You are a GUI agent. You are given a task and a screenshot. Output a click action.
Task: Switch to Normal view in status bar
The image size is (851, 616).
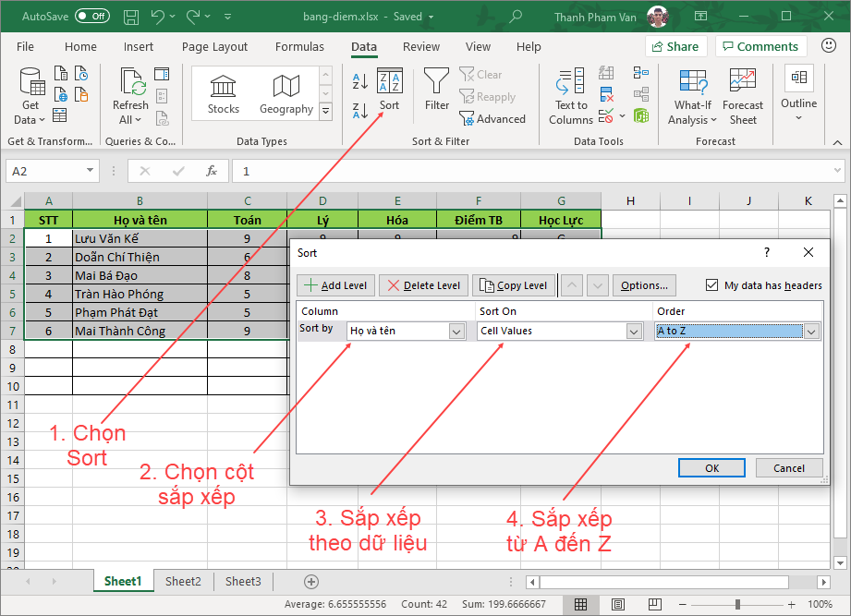coord(580,604)
